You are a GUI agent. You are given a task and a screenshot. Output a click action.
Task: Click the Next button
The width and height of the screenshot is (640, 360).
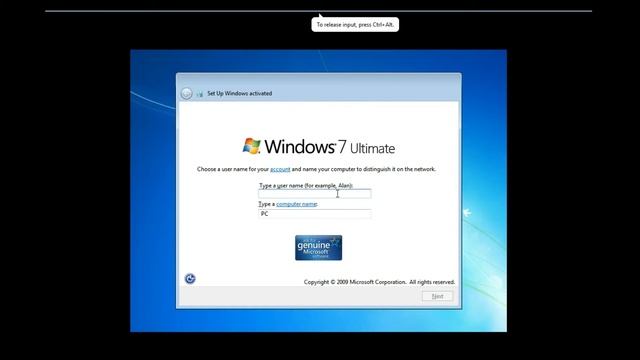coord(437,296)
